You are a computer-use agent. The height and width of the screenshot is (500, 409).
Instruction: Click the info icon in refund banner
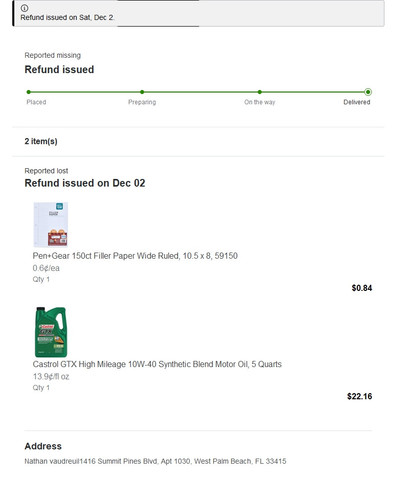pyautogui.click(x=24, y=8)
